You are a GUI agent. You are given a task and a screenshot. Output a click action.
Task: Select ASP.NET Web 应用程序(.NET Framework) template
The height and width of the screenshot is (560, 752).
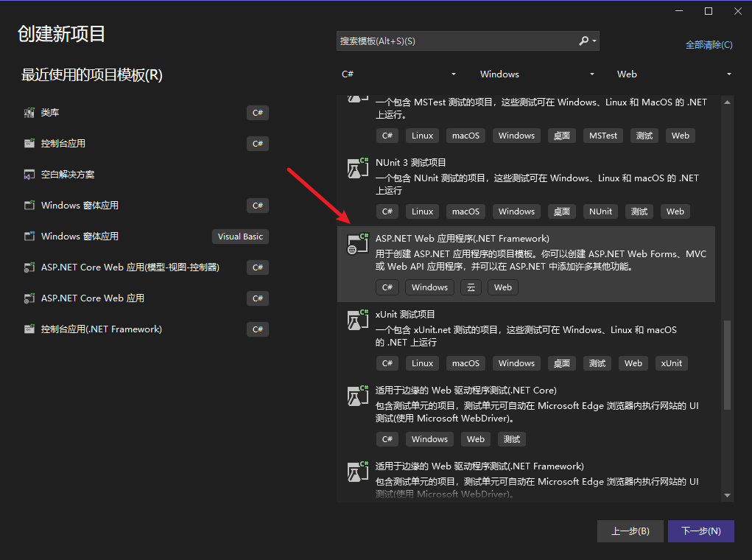(526, 264)
